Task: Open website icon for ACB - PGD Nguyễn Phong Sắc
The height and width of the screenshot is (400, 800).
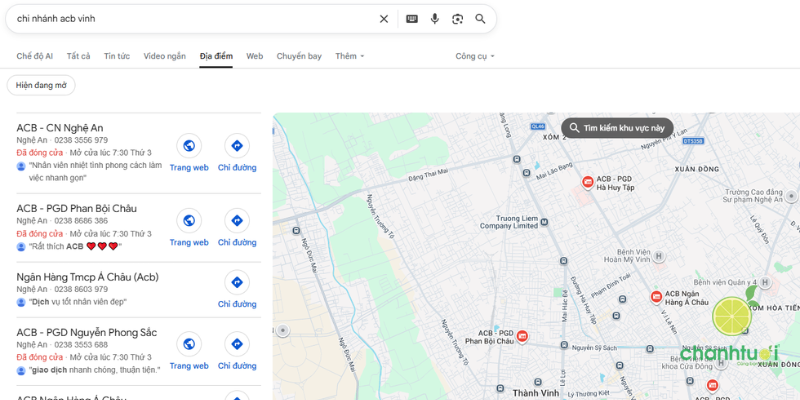Action: coord(189,344)
